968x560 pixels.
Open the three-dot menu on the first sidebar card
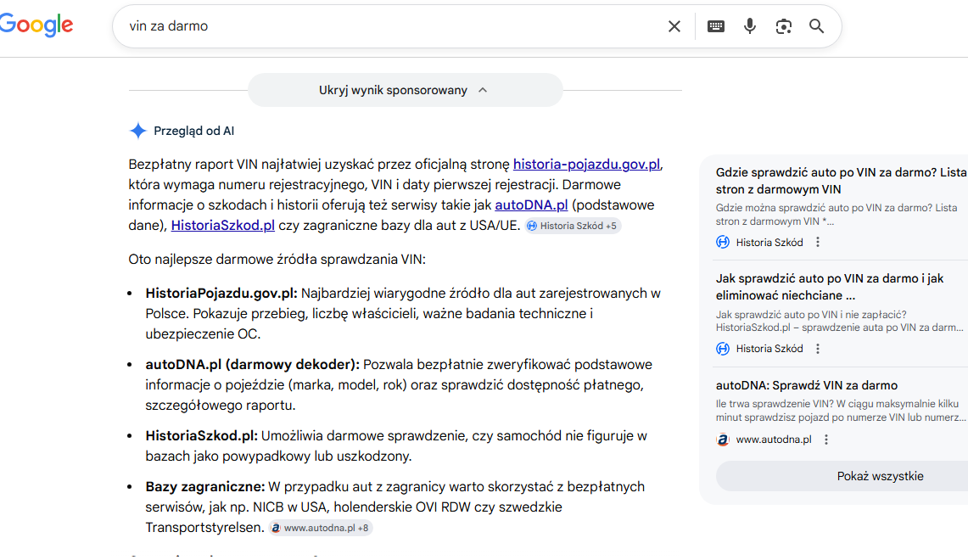click(817, 241)
